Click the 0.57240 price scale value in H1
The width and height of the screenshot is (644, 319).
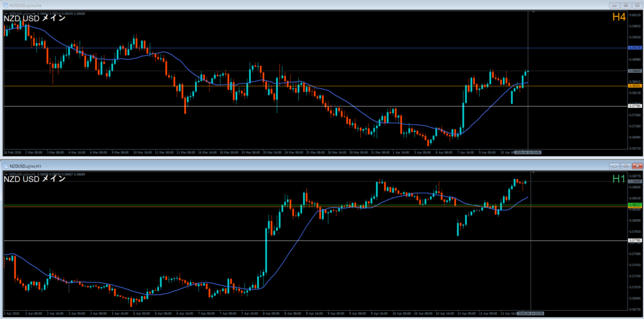tap(634, 276)
